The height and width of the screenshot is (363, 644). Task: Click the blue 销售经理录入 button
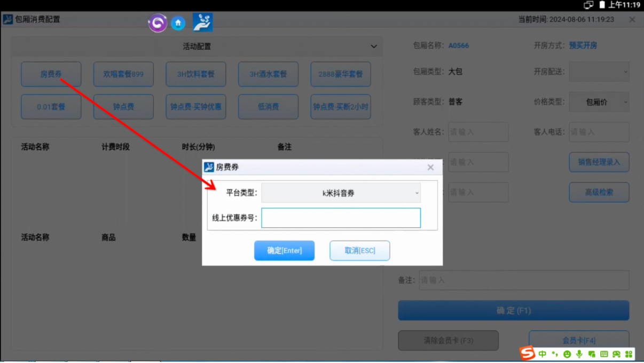[599, 162]
